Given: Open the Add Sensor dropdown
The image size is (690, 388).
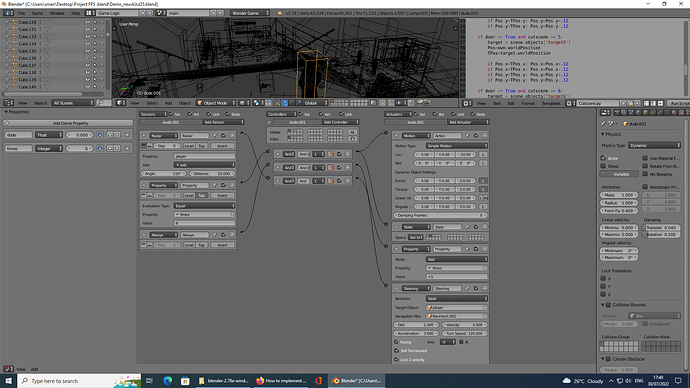Looking at the screenshot, I should 223,122.
